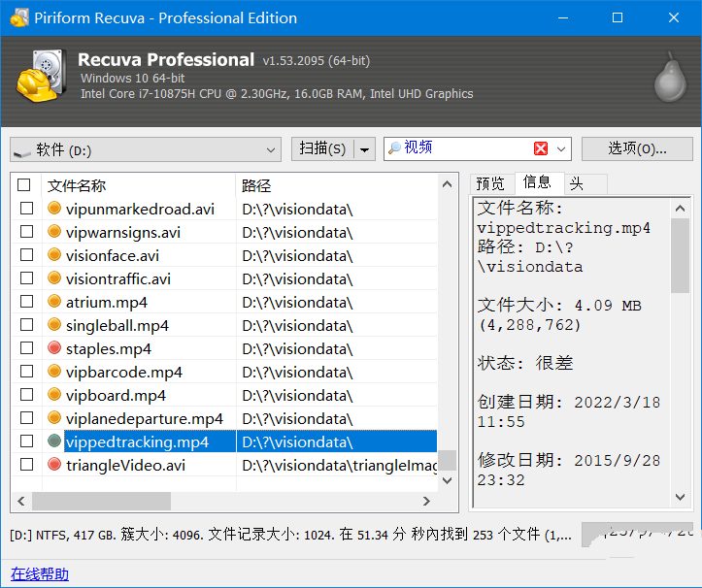The width and height of the screenshot is (702, 588).
Task: Click the Recuva hard hat logo
Action: coord(40,75)
